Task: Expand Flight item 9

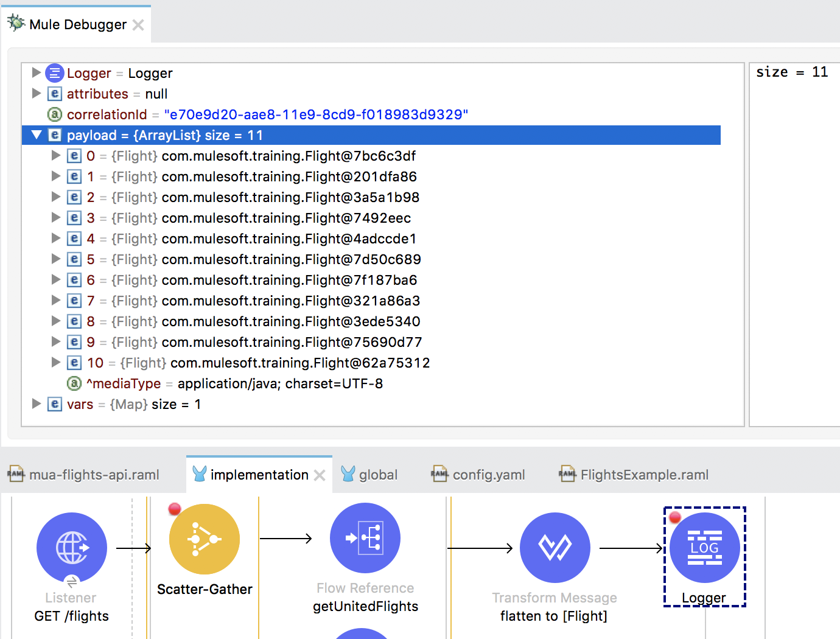Action: (55, 341)
